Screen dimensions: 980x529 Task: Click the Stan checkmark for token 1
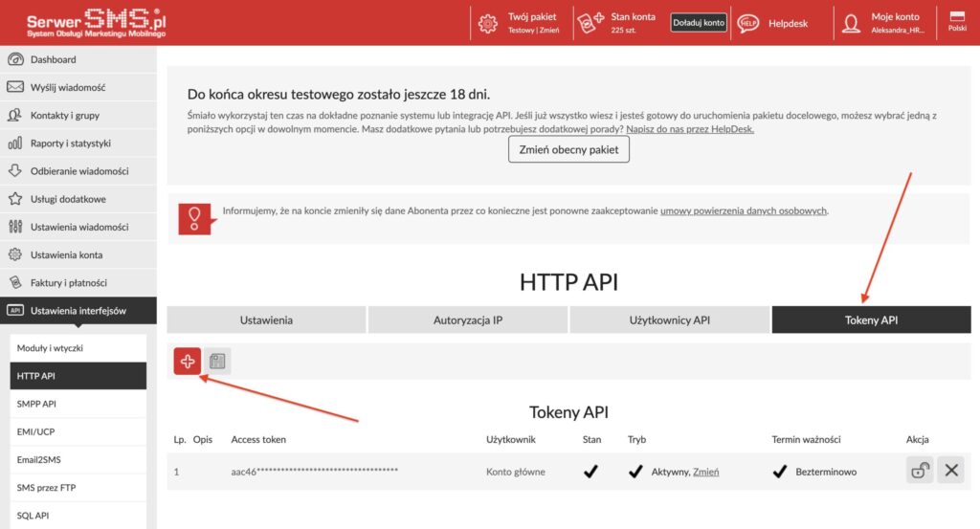(x=590, y=472)
